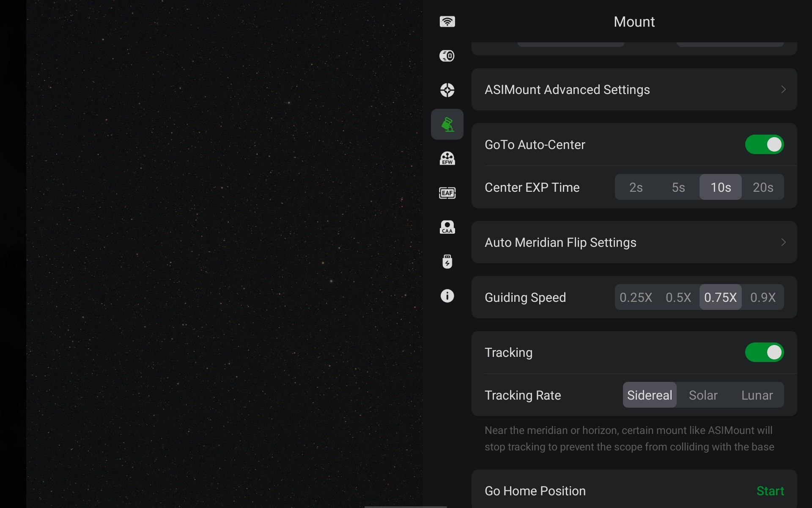Set Guiding Speed to 0.25X
Screen dimensions: 812x508
pos(636,297)
